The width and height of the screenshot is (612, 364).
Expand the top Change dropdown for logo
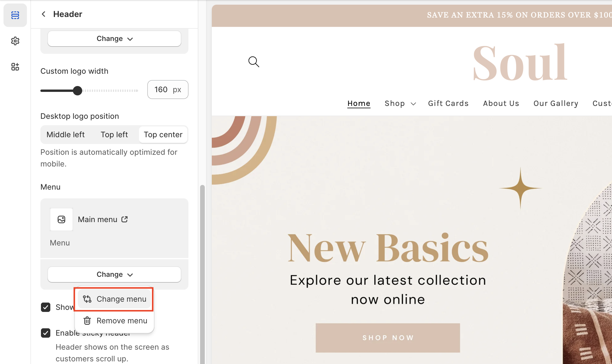coord(114,39)
